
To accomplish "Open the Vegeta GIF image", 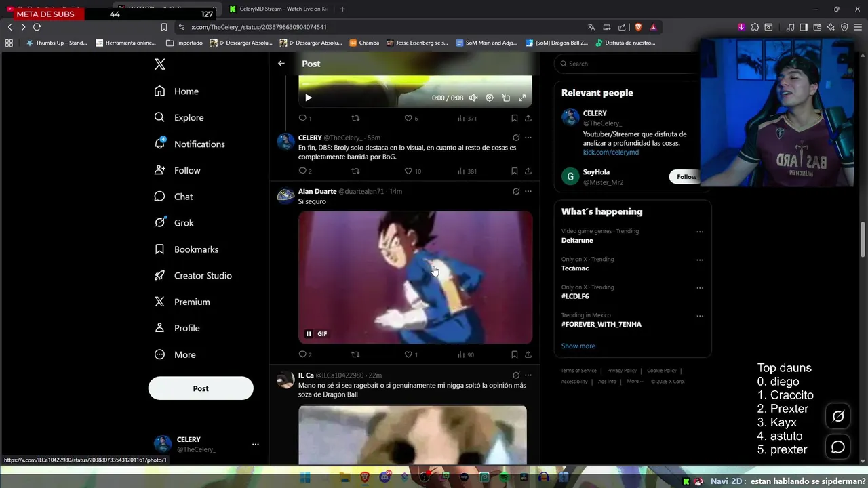I will 415,277.
